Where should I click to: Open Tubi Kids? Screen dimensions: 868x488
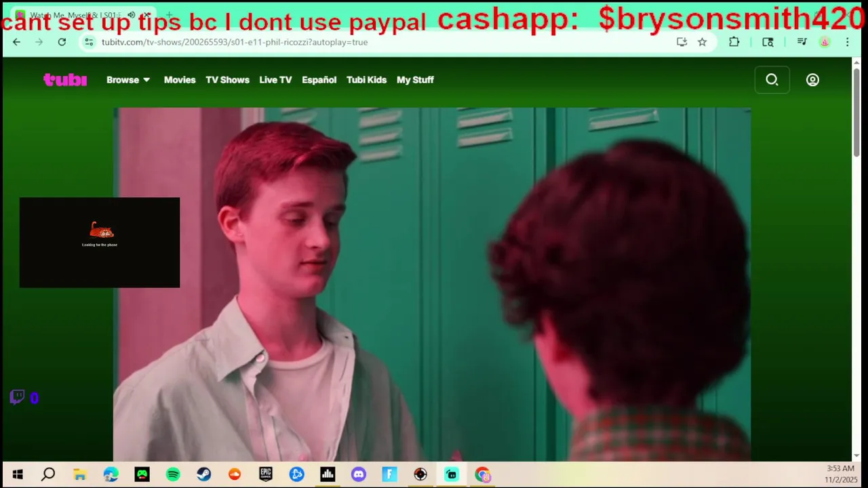[x=366, y=80]
